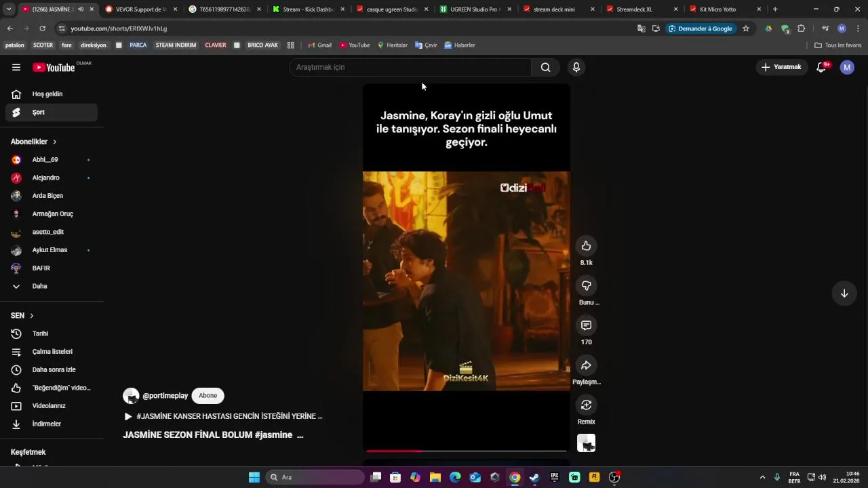Open the Chrome extensions puzzle icon
The height and width of the screenshot is (488, 868).
coord(801,28)
